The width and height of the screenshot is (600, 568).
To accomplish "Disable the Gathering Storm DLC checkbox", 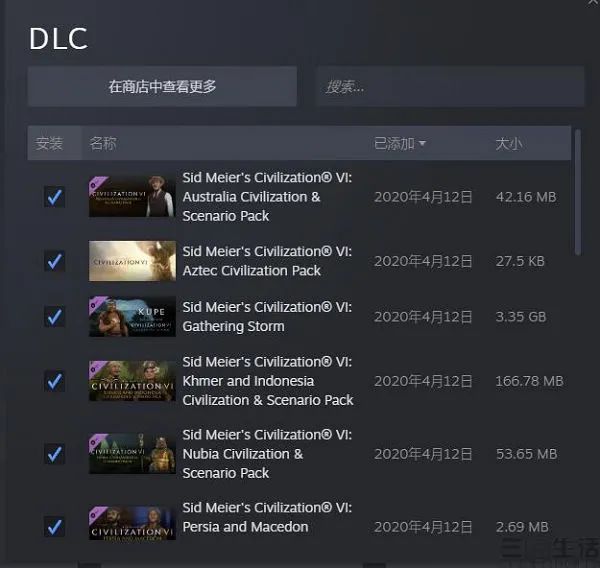I will coord(54,317).
